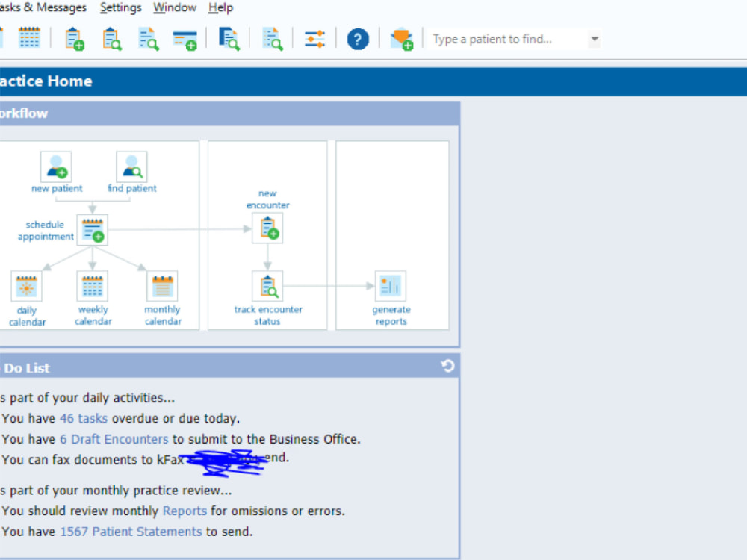Open the Settings menu
The image size is (747, 560).
point(120,7)
